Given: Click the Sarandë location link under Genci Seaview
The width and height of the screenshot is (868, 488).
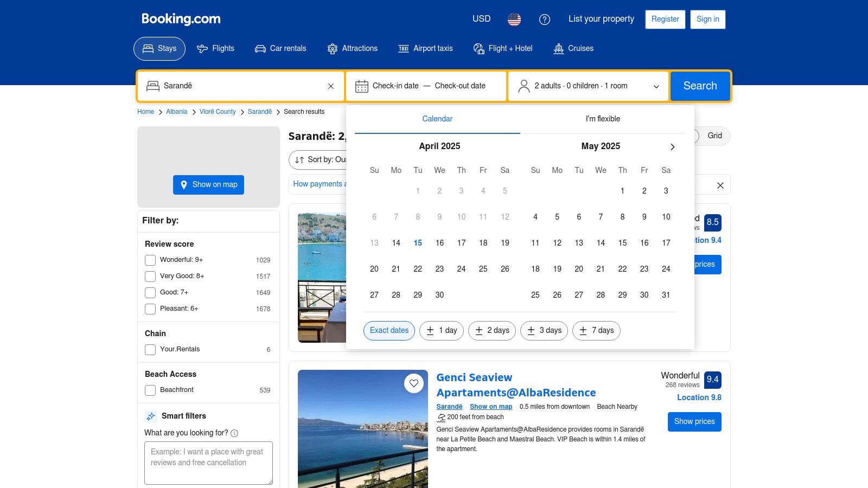Looking at the screenshot, I should [x=449, y=407].
